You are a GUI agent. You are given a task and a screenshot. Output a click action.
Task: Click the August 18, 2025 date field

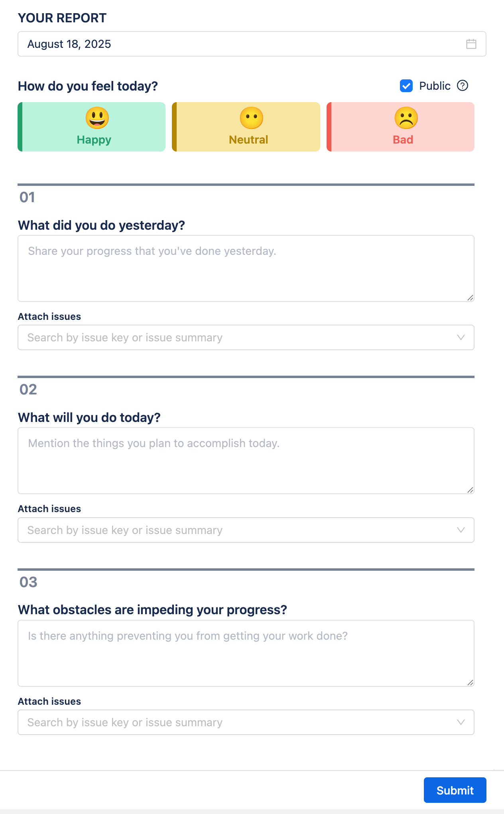[239, 44]
